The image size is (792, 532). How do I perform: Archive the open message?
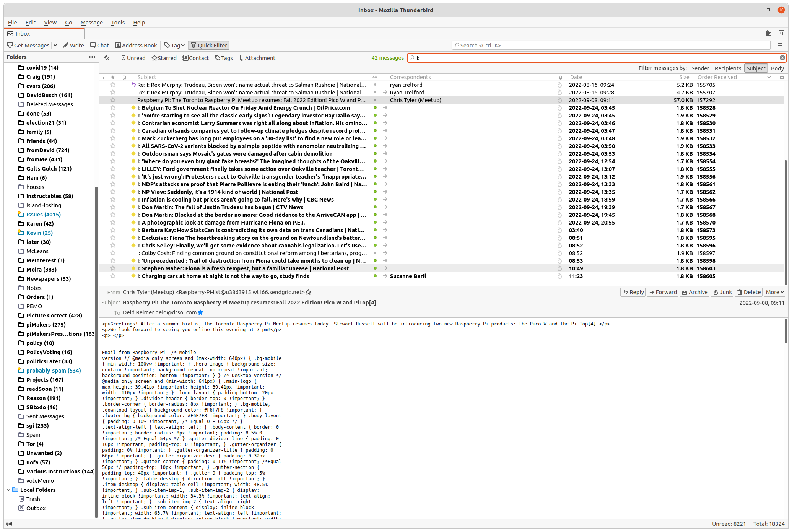click(x=694, y=292)
